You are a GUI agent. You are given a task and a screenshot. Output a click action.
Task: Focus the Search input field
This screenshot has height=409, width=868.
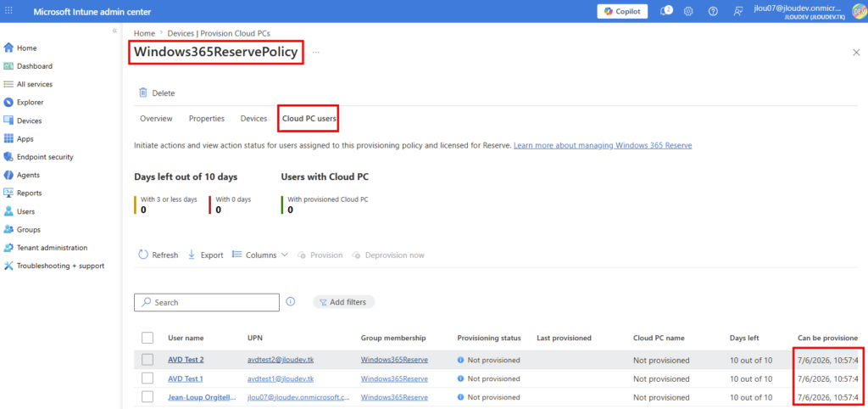[x=207, y=303]
